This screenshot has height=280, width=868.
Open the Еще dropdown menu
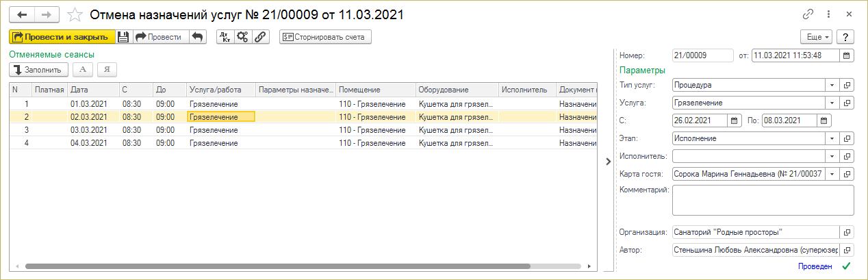click(x=817, y=37)
